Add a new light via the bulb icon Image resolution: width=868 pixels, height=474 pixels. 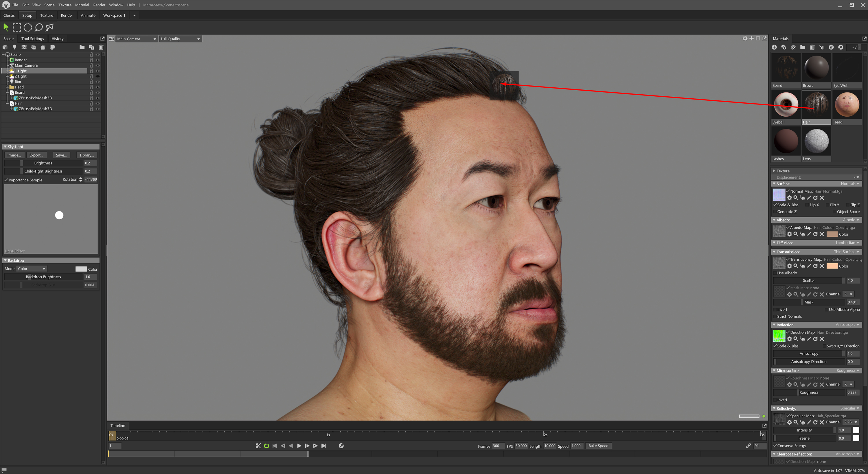coord(14,47)
